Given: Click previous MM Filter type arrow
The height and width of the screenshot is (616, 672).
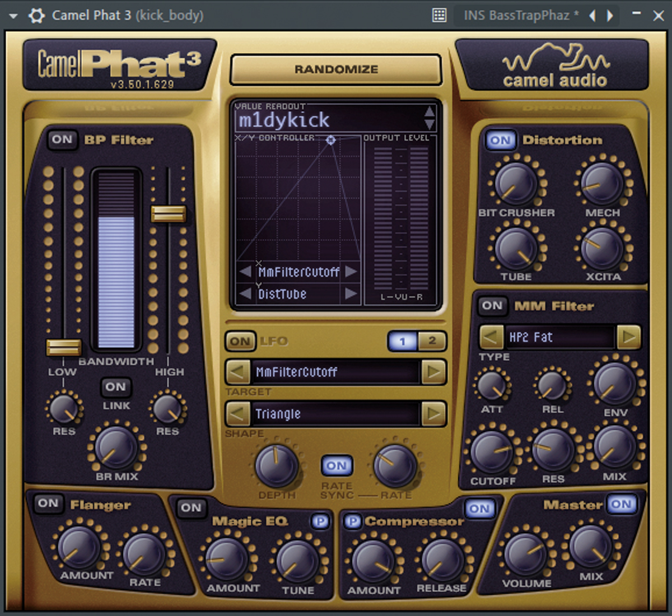Looking at the screenshot, I should pyautogui.click(x=491, y=337).
